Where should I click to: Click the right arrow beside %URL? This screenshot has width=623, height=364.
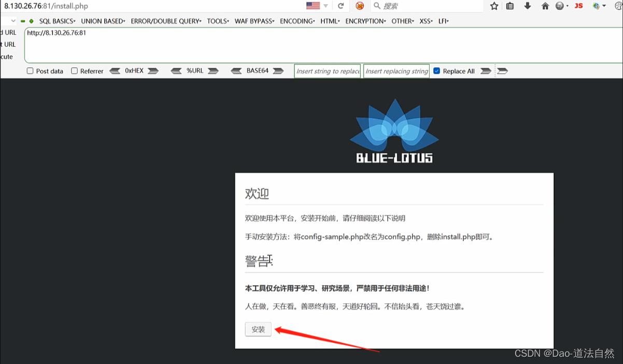213,71
